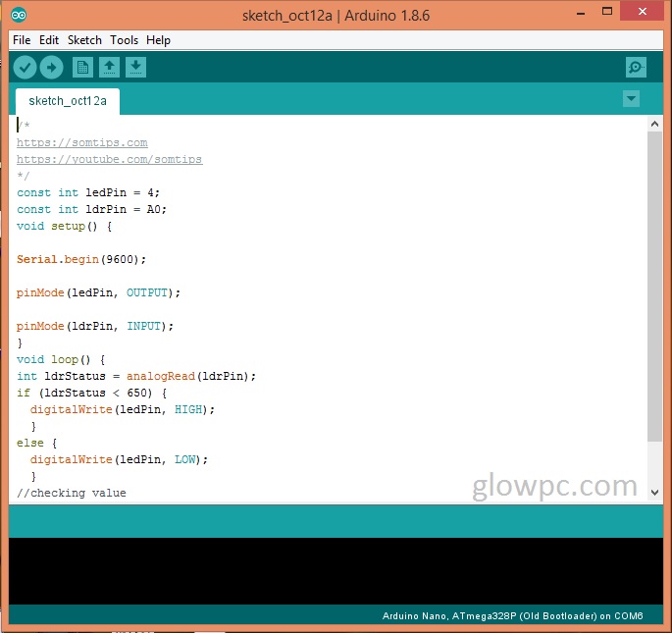Click the Arduino logo in title bar
The width and height of the screenshot is (672, 633).
21,16
